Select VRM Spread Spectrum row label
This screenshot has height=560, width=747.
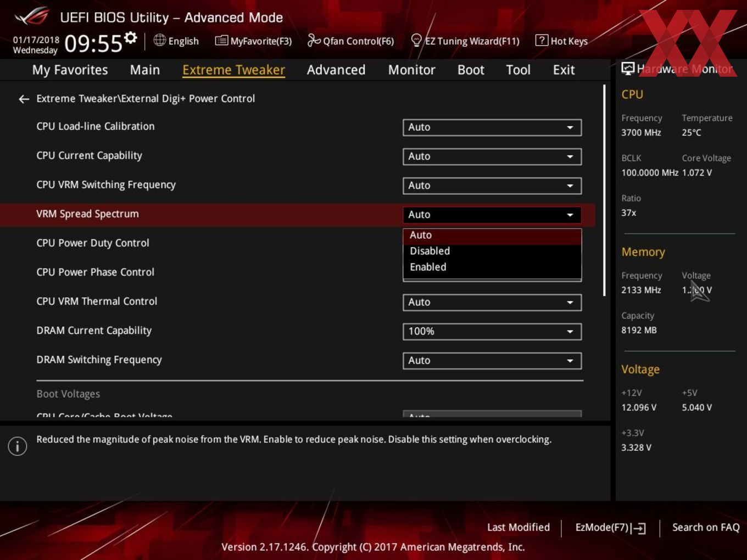pos(87,214)
